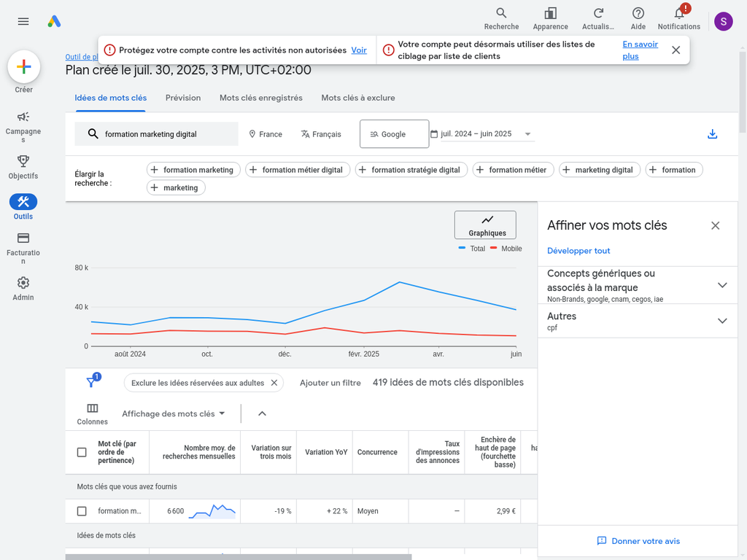Viewport: 747px width, 560px height.
Task: Switch to Idées de mots clés tab
Action: 111,98
